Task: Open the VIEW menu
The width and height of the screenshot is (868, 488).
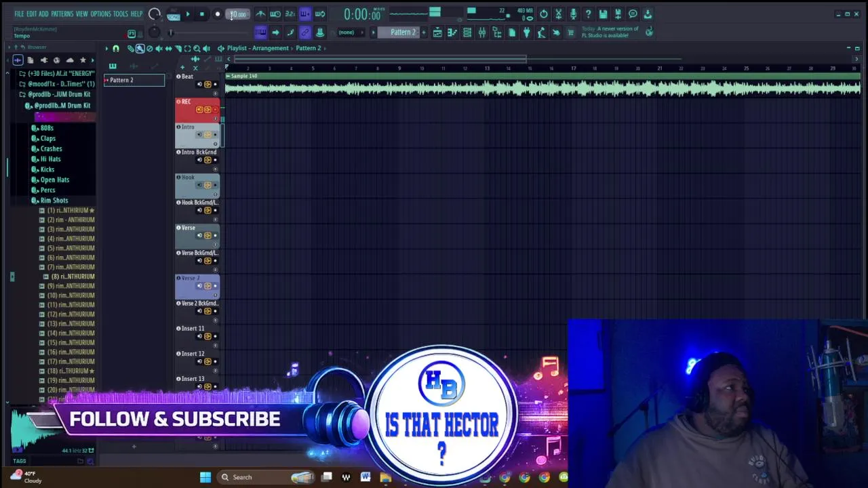Action: pos(81,14)
